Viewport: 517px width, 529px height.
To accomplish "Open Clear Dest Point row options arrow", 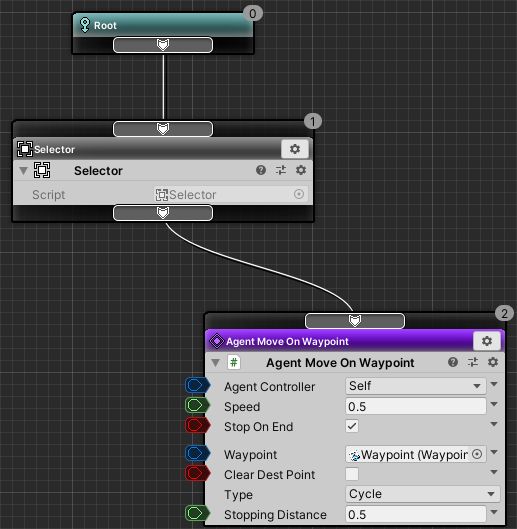I will point(494,472).
